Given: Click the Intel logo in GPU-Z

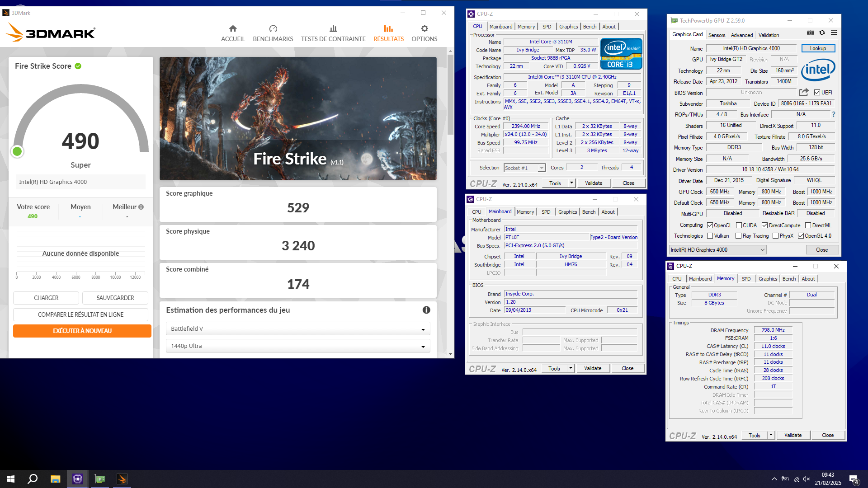Looking at the screenshot, I should pos(818,69).
